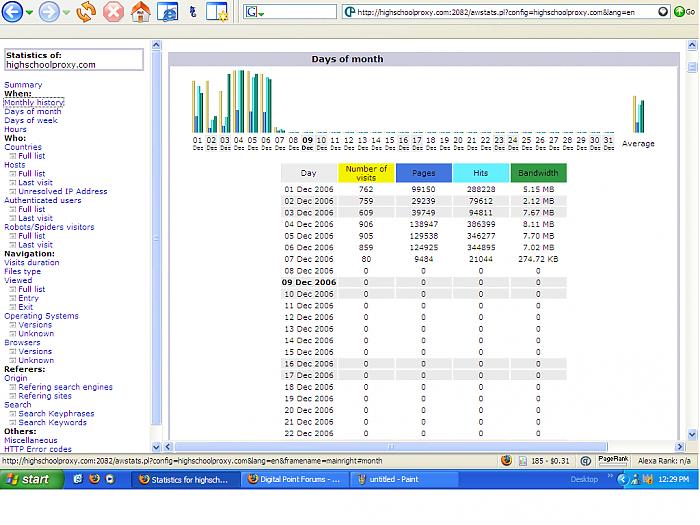
Task: Switch to Digital Point Forums taskbar window
Action: [295, 480]
